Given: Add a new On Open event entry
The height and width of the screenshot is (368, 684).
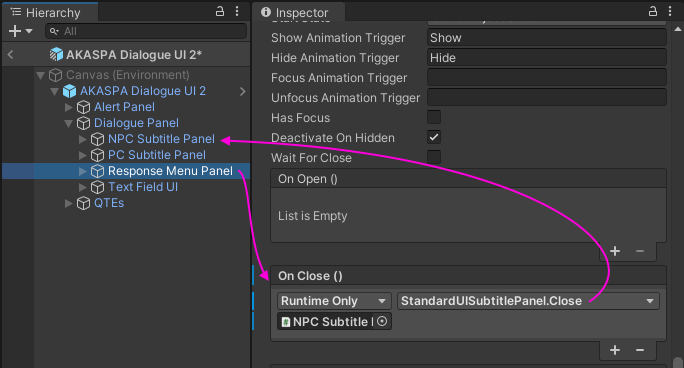Looking at the screenshot, I should click(x=615, y=251).
